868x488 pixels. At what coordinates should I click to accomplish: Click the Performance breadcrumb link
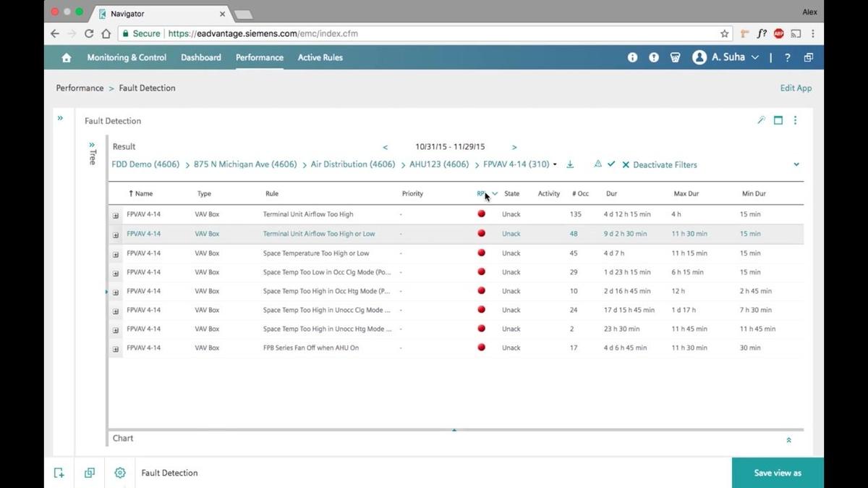click(x=80, y=88)
